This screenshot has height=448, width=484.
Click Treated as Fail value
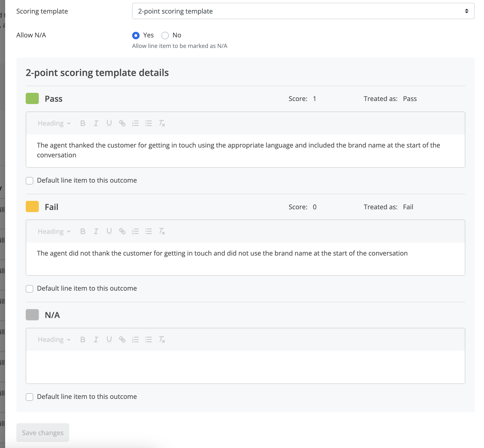point(408,207)
